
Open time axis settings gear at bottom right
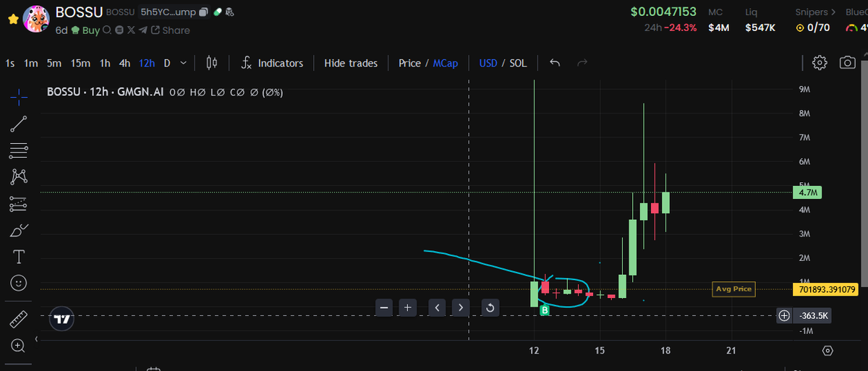coord(828,351)
